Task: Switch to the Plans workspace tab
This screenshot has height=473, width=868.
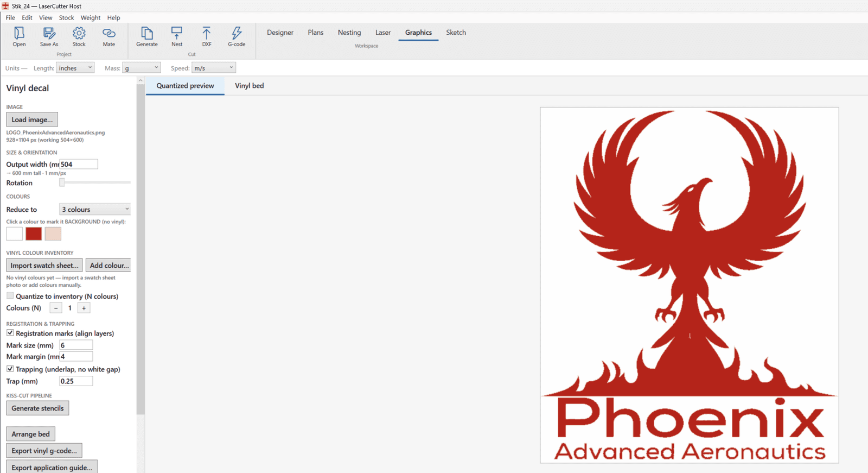Action: click(316, 33)
